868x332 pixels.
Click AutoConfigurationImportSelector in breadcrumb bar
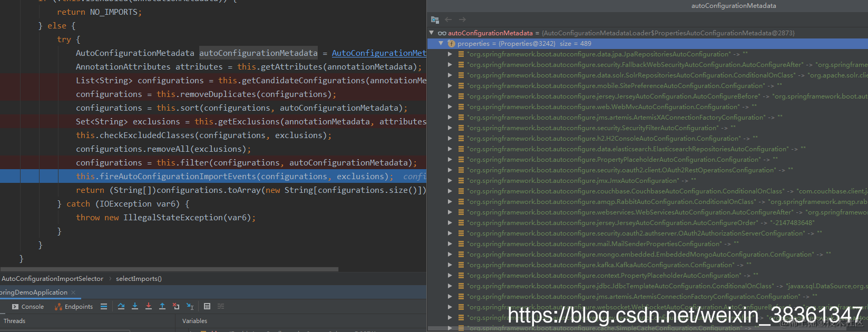coord(53,279)
